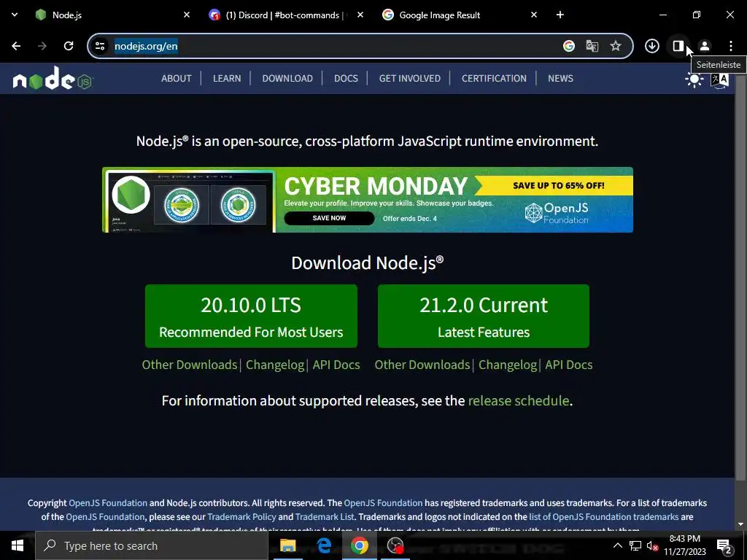Viewport: 747px width, 560px height.
Task: Open the Seitenleiste side panel button
Action: click(x=678, y=46)
